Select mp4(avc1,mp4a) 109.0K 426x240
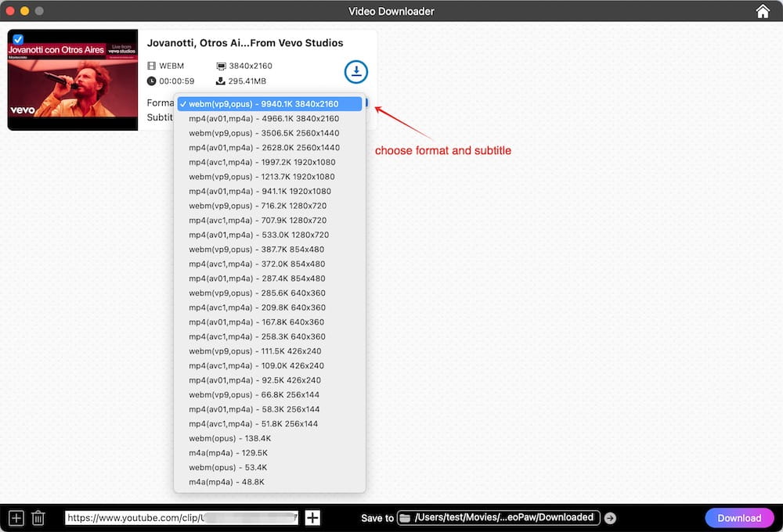Screen dimensions: 783x532 click(269, 365)
